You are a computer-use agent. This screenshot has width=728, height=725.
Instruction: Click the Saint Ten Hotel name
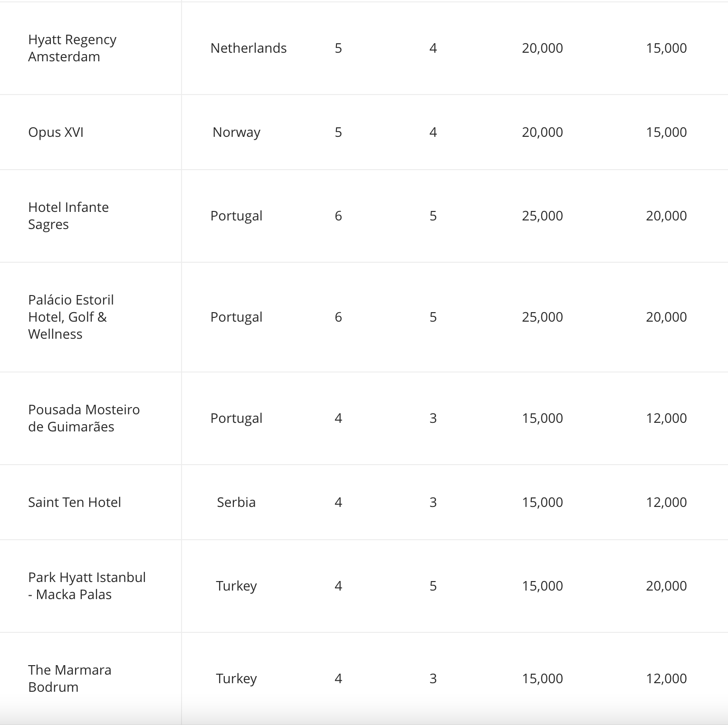pyautogui.click(x=75, y=502)
